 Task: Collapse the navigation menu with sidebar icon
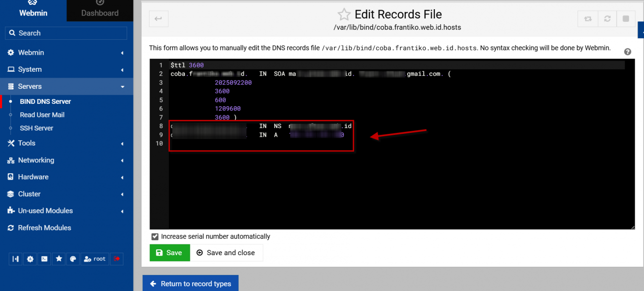[x=16, y=259]
